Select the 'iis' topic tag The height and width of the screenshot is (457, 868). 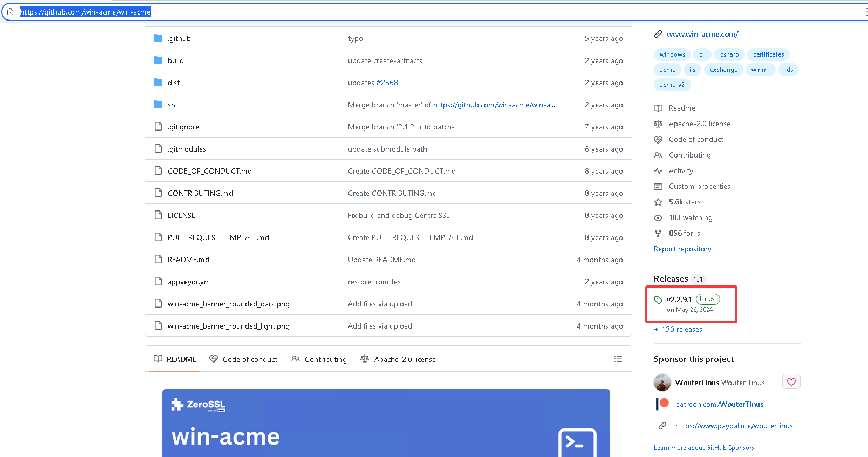point(693,70)
